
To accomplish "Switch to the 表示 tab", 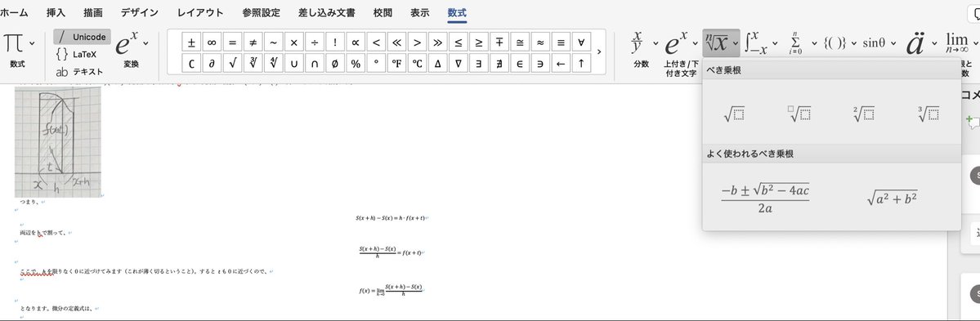I will pos(420,12).
